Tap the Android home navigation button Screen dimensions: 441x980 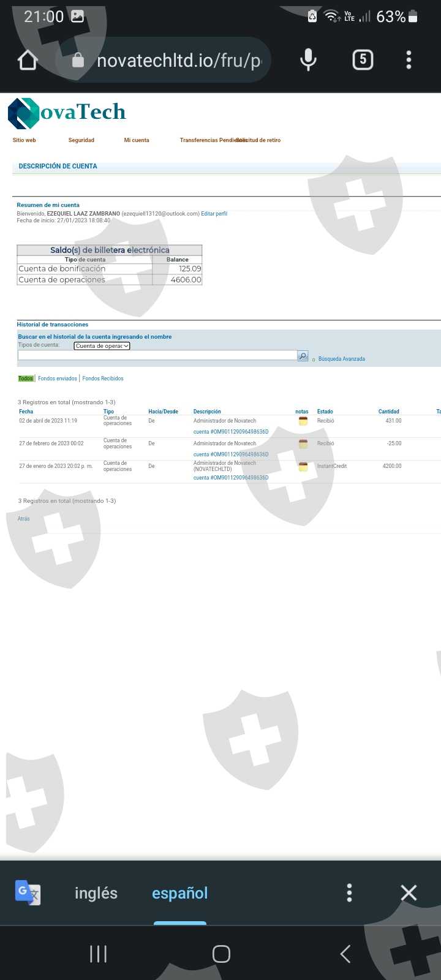click(221, 954)
